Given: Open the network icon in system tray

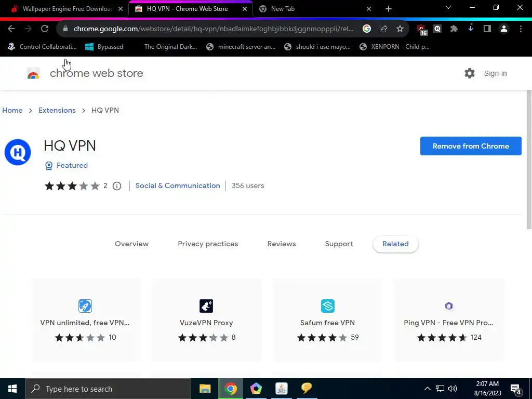Looking at the screenshot, I should (x=440, y=389).
